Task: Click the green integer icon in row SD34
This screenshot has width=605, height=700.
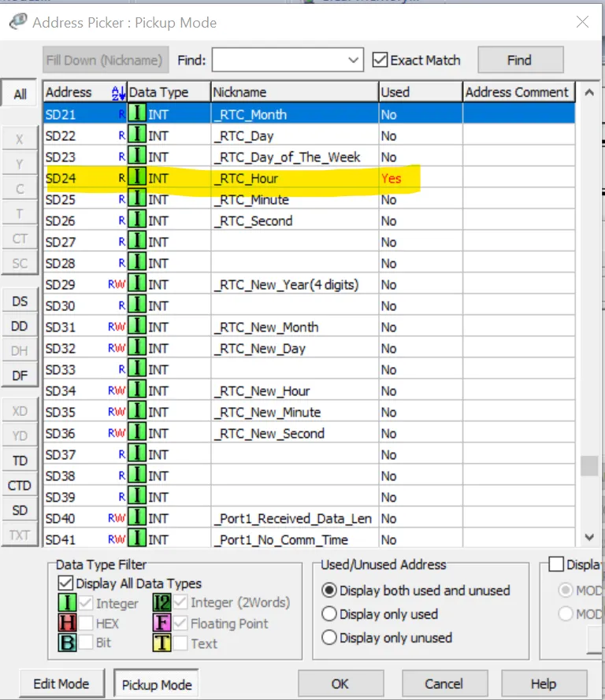Action: [137, 391]
